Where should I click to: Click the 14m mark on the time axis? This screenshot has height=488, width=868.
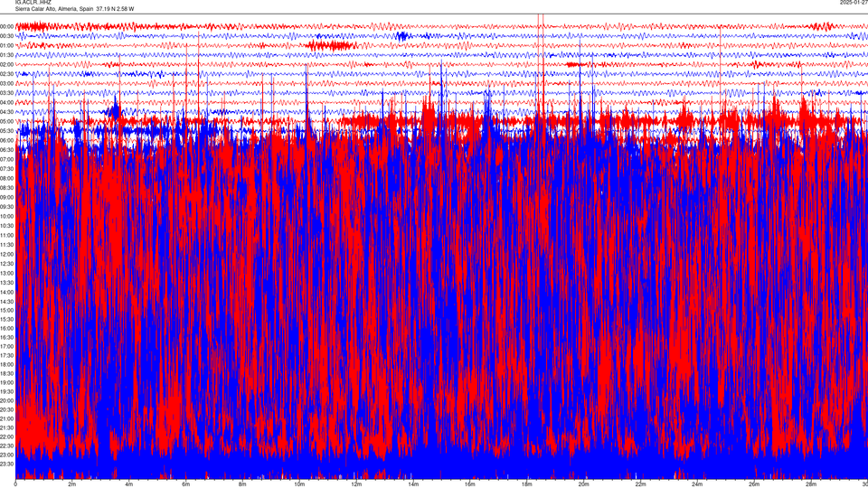413,484
